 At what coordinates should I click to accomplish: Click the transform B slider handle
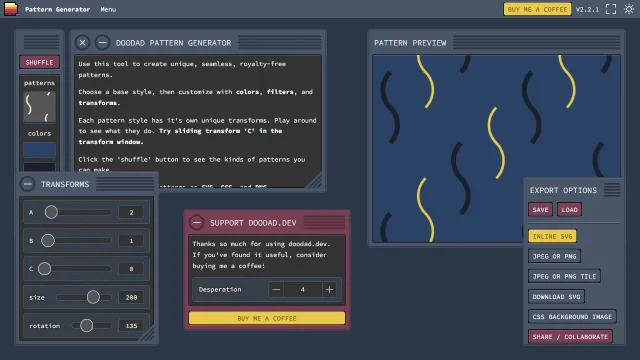(48, 241)
